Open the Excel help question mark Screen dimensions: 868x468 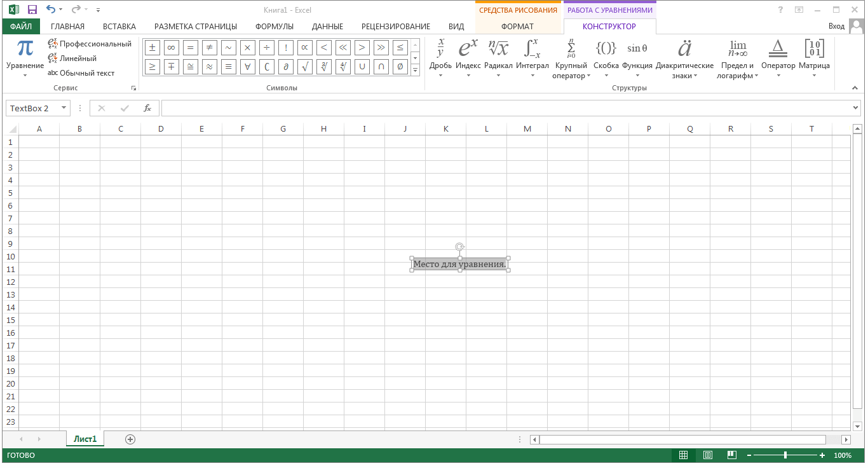tap(780, 10)
